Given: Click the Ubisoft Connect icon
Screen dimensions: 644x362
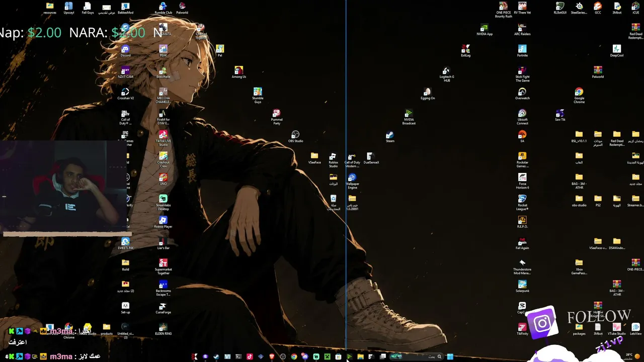Looking at the screenshot, I should (x=522, y=117).
